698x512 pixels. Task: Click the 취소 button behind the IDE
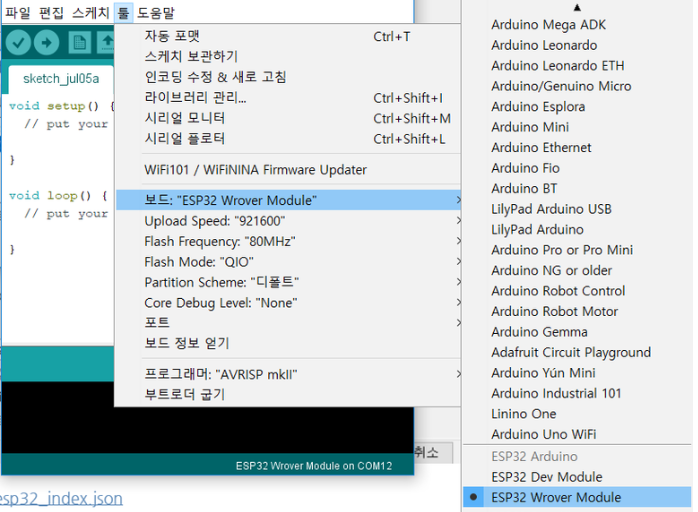point(434,453)
